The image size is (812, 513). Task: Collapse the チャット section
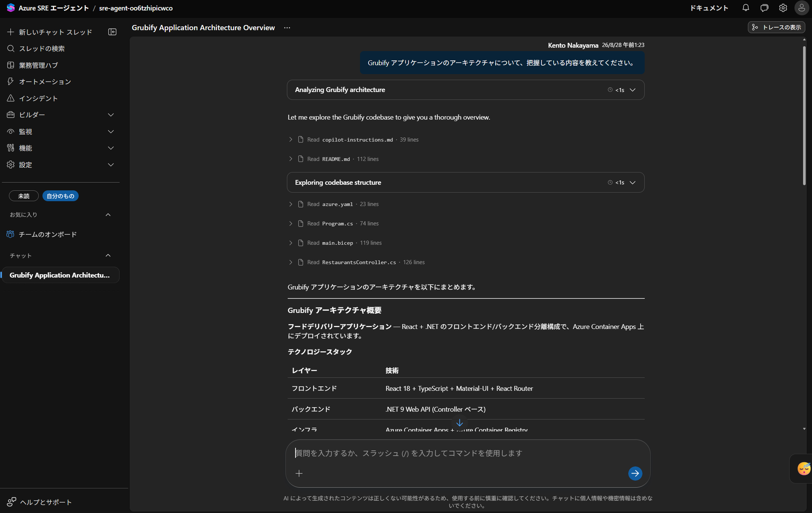click(x=108, y=255)
